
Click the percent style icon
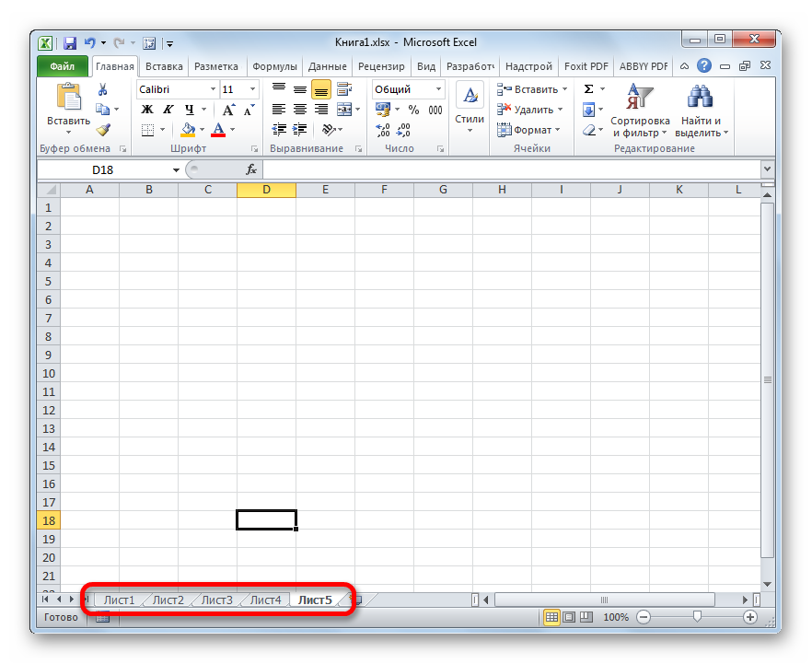(x=413, y=110)
